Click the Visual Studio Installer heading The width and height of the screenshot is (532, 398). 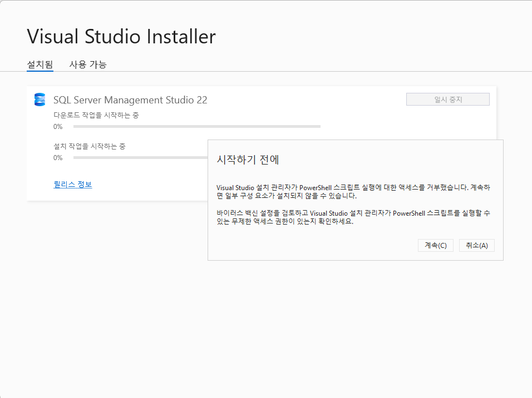121,36
